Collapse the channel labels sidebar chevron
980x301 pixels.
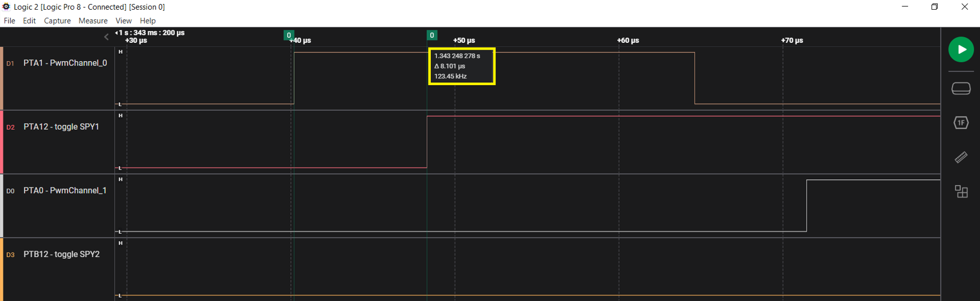[106, 37]
